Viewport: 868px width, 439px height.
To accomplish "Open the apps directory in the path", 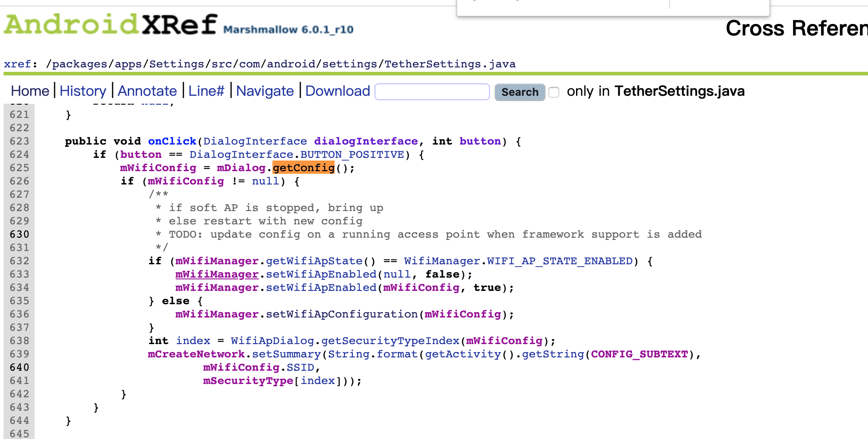I will 129,64.
